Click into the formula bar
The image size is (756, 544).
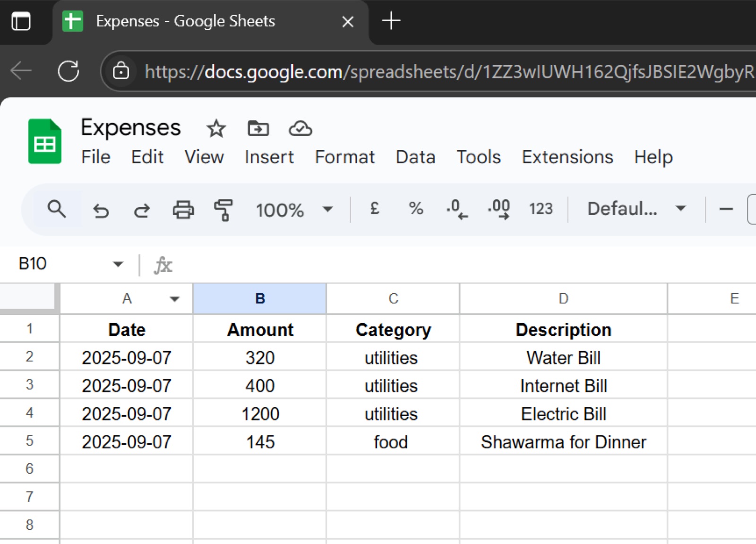pyautogui.click(x=465, y=265)
